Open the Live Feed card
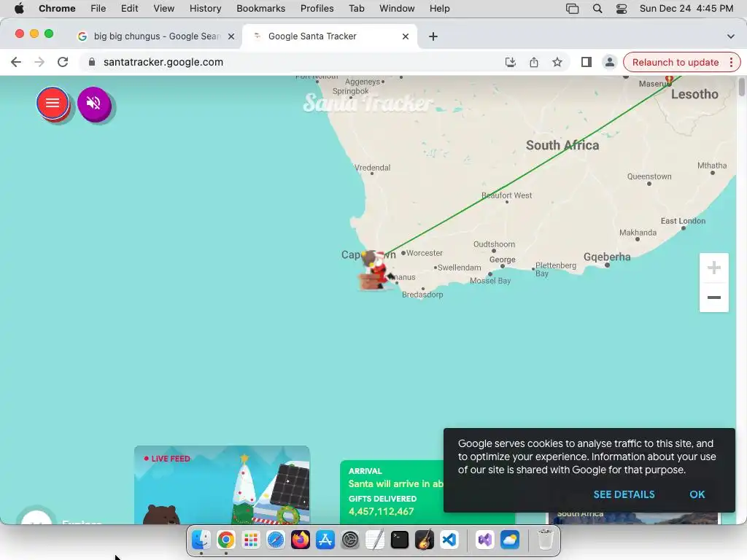747x560 pixels. (x=222, y=485)
